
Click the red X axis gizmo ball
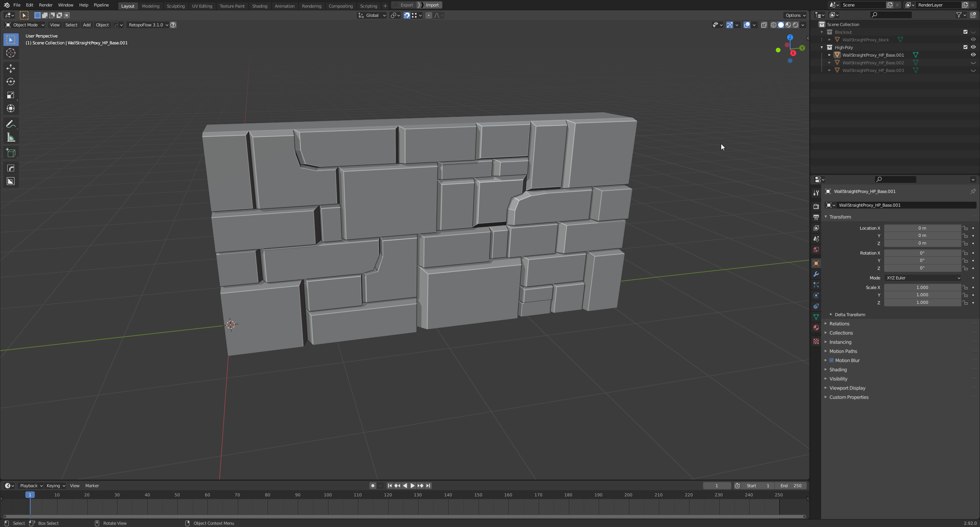pyautogui.click(x=793, y=53)
